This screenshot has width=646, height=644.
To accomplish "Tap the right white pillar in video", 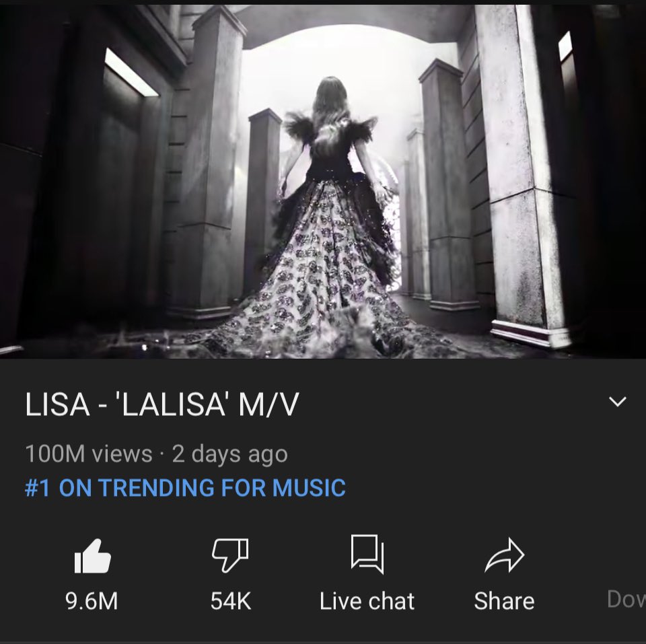I will (524, 173).
